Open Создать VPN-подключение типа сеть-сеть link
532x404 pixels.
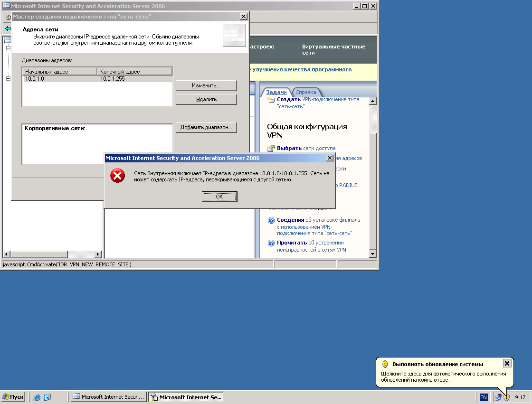tap(318, 103)
